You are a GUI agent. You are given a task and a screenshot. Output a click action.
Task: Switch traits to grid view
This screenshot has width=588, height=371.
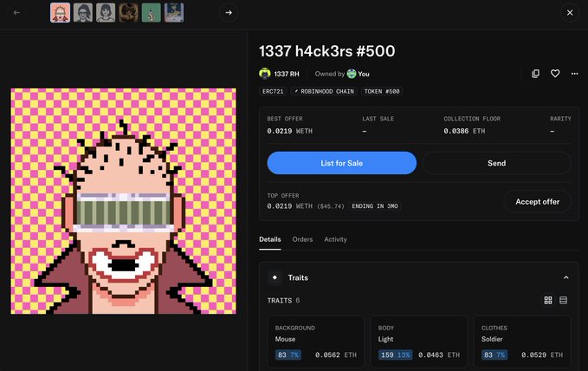(x=548, y=300)
